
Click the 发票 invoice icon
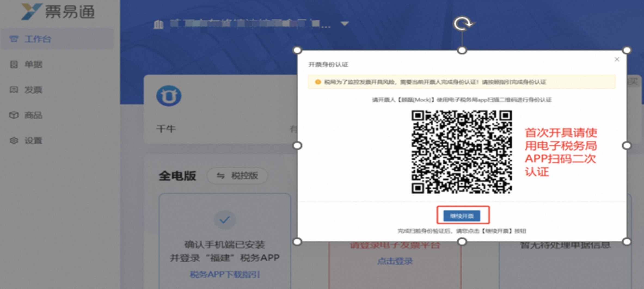14,90
